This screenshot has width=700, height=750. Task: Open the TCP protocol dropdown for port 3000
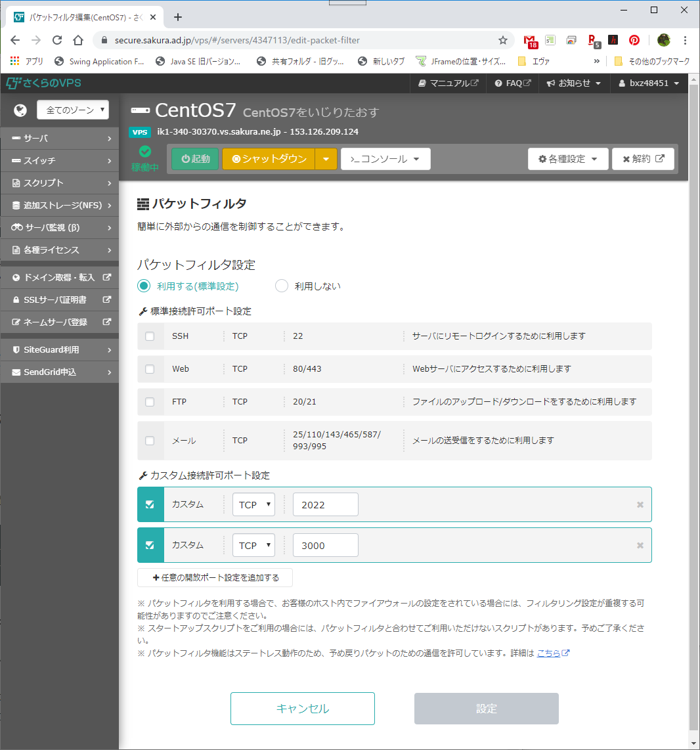click(x=253, y=544)
